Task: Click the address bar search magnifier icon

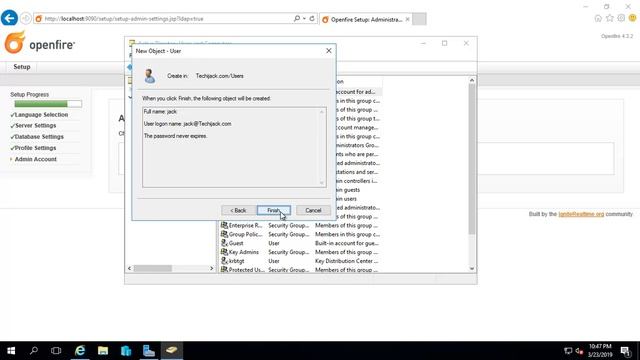Action: [x=297, y=18]
